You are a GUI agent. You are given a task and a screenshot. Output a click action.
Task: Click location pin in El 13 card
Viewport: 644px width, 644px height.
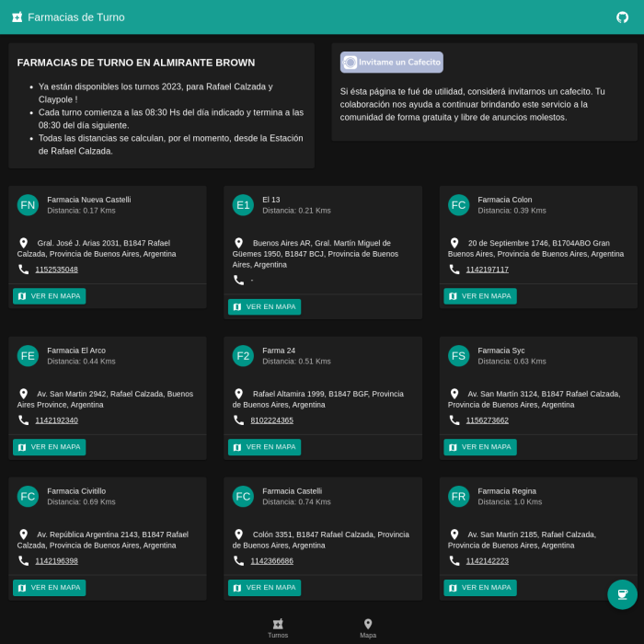[x=238, y=243]
